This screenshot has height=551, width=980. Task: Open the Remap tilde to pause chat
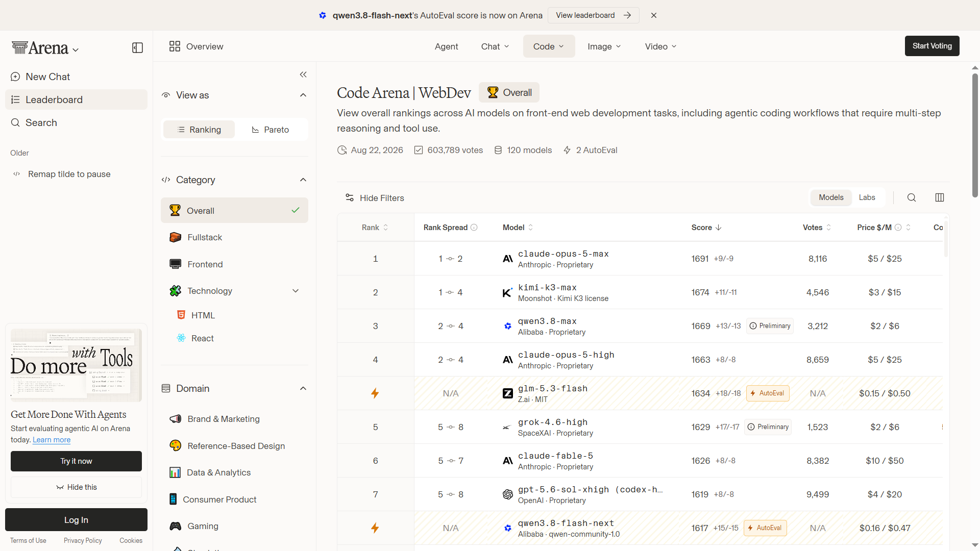click(x=76, y=174)
